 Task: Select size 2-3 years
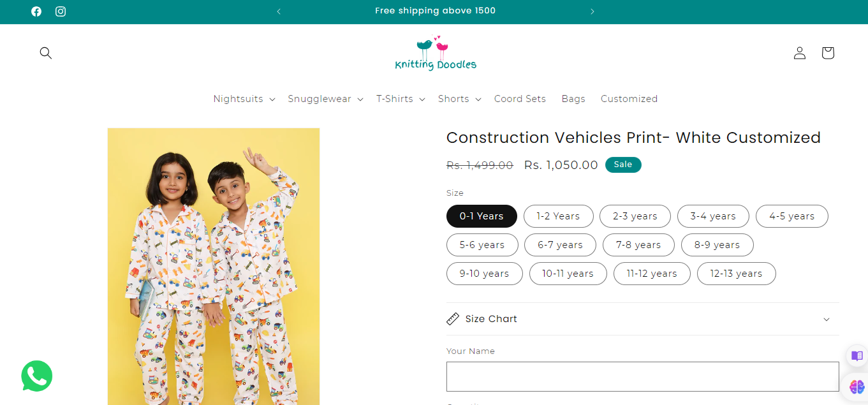click(635, 216)
